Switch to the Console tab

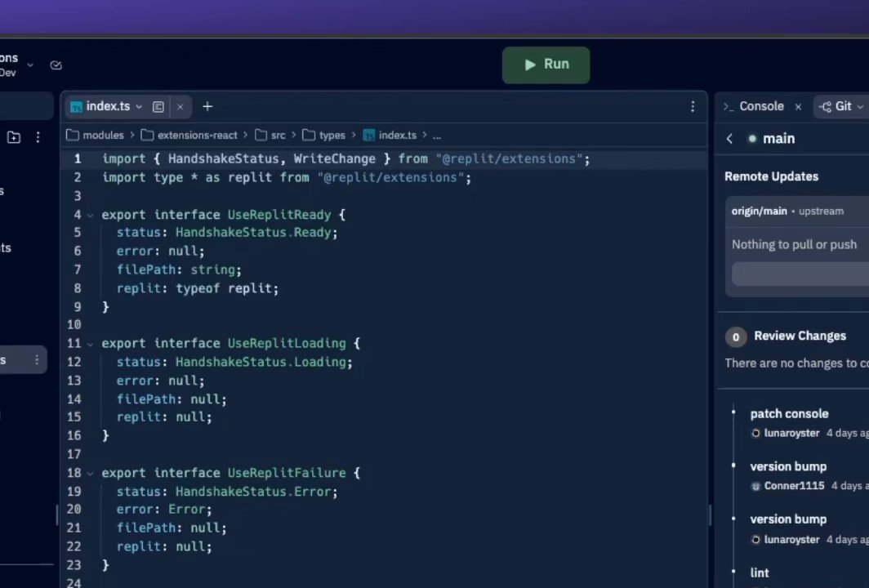tap(761, 106)
